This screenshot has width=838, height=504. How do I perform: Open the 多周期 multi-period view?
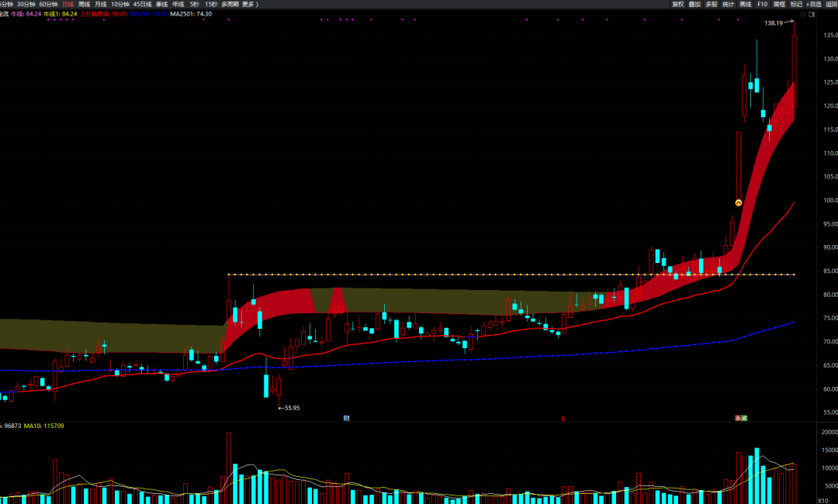(230, 5)
